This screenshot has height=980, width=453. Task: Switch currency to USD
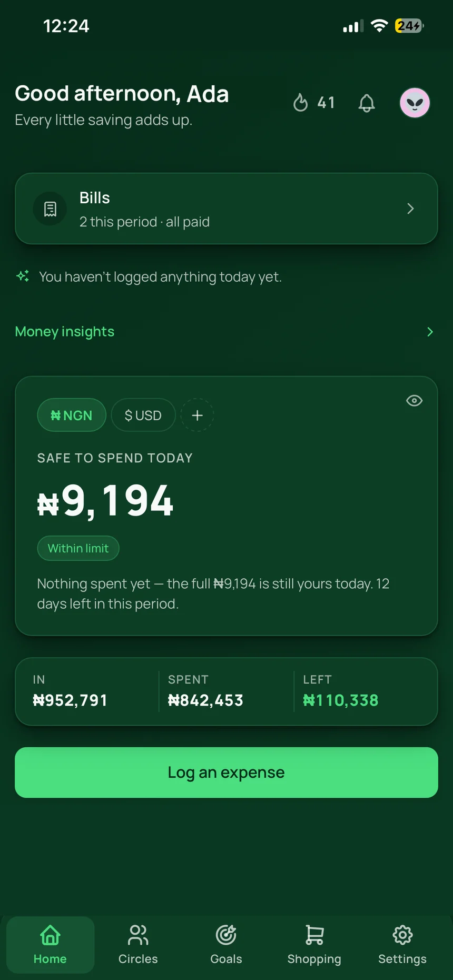143,415
